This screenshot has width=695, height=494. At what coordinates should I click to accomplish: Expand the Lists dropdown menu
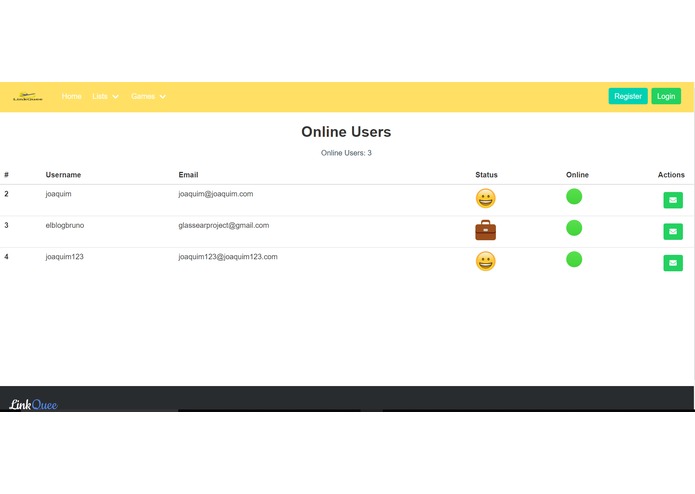pos(105,96)
